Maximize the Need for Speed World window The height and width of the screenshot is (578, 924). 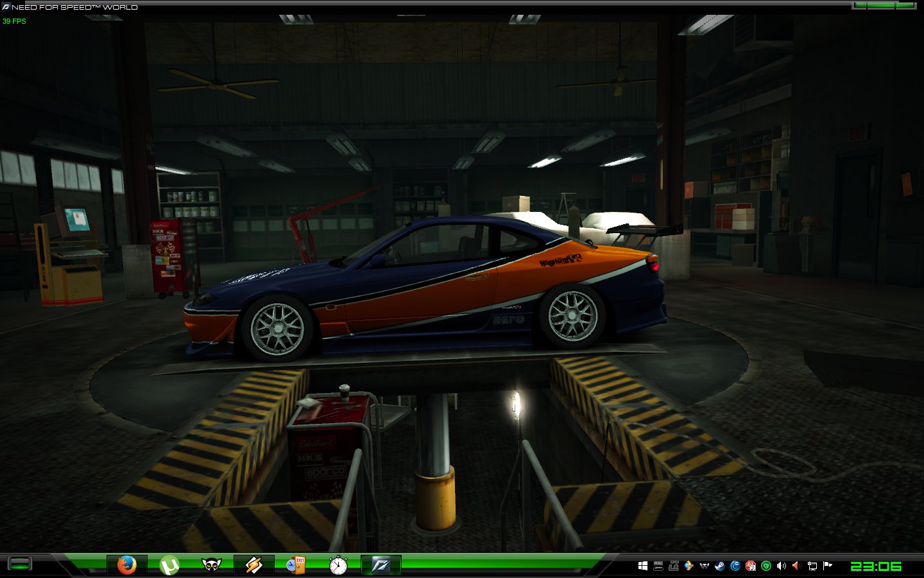click(881, 5)
